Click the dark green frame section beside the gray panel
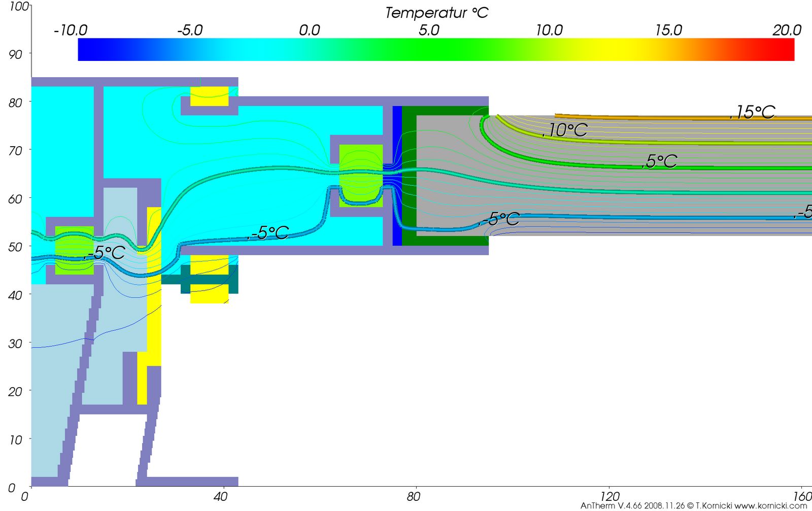The image size is (812, 511). pos(409,178)
